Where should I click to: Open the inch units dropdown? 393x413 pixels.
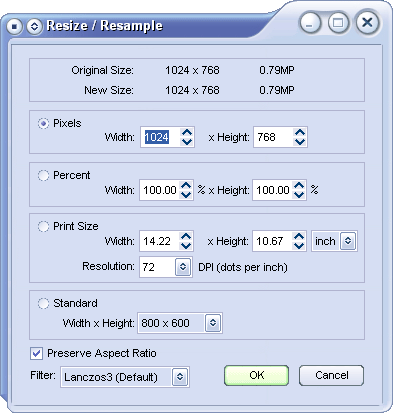pyautogui.click(x=348, y=241)
